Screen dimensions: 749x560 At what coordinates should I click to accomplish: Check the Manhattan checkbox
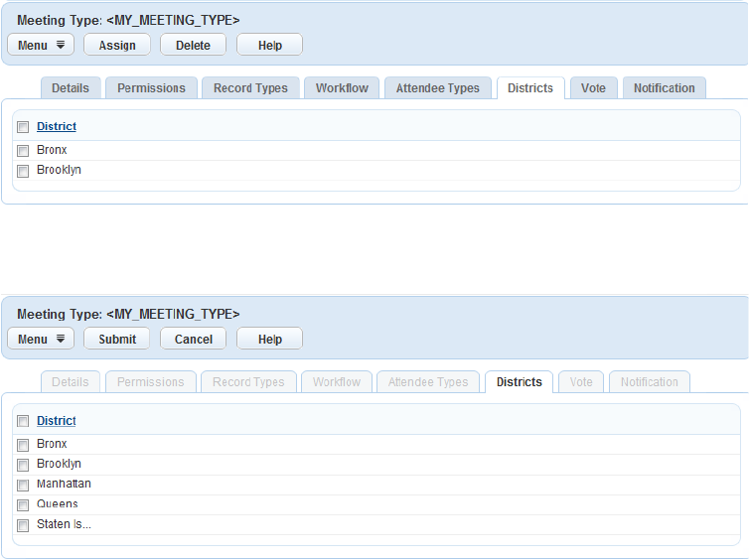[x=23, y=486]
